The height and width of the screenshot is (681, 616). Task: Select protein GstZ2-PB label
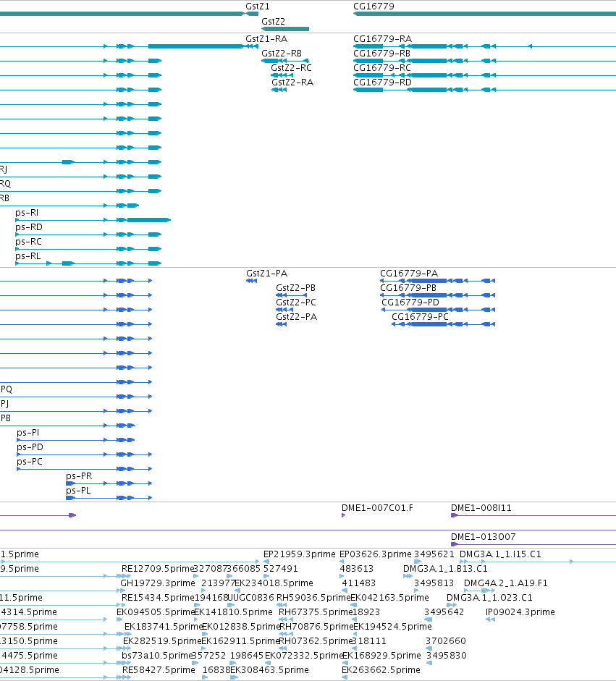pyautogui.click(x=295, y=287)
